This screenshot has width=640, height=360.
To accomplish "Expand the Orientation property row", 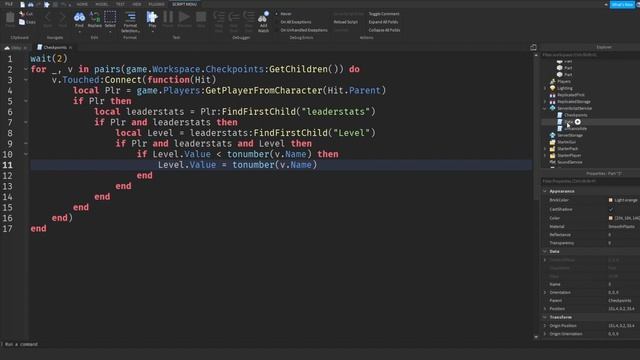I will click(545, 292).
